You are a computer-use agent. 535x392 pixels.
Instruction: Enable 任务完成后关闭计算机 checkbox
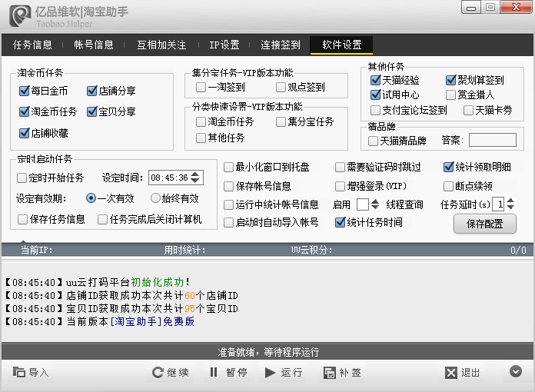102,219
